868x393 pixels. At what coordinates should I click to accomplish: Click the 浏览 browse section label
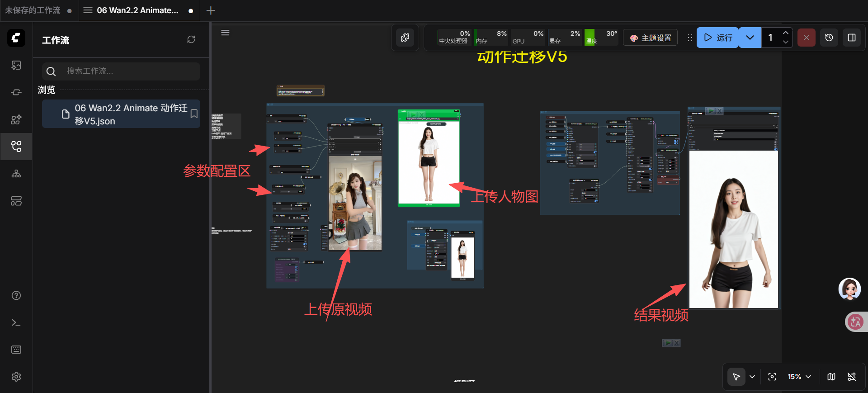point(46,90)
